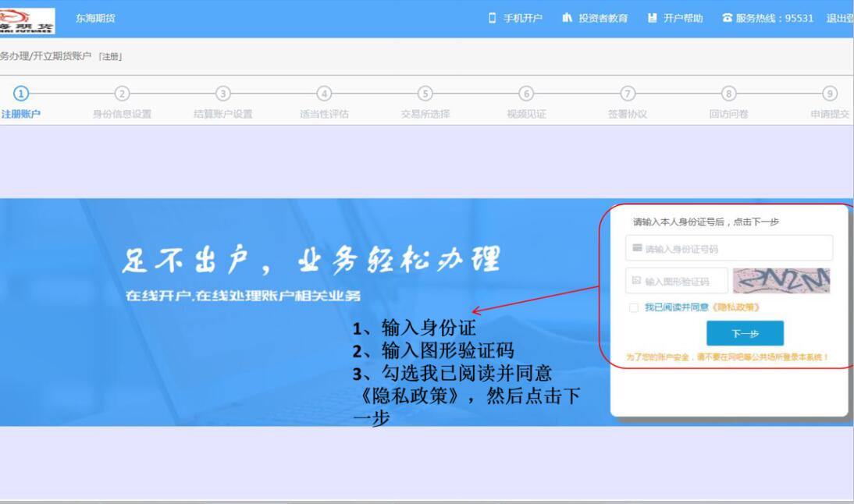Go to step 4 适当性评估
Image resolution: width=854 pixels, height=504 pixels.
tap(324, 94)
